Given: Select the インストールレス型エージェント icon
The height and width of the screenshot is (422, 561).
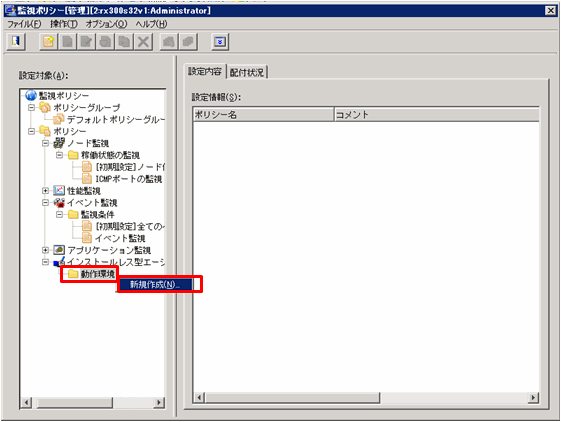Looking at the screenshot, I should point(59,262).
